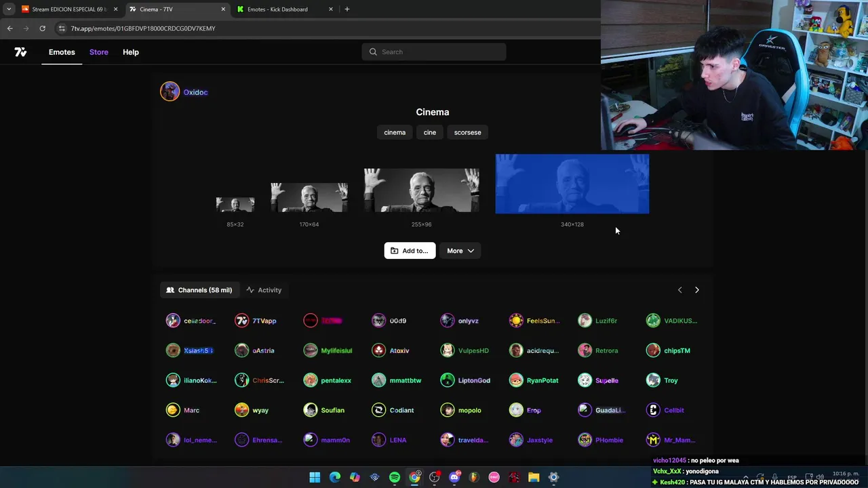Open the wyay channel
This screenshot has width=868, height=488.
coord(252,410)
